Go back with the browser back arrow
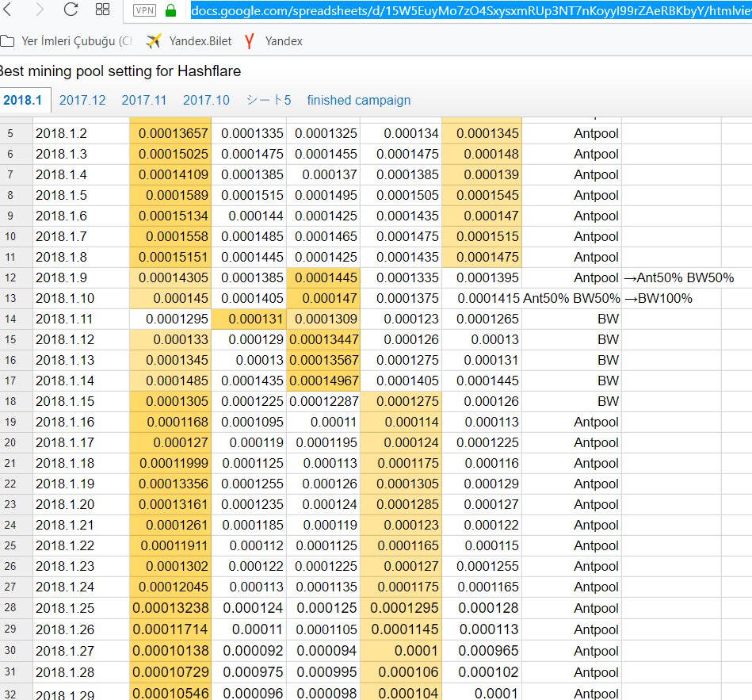The width and height of the screenshot is (752, 700). tap(7, 9)
